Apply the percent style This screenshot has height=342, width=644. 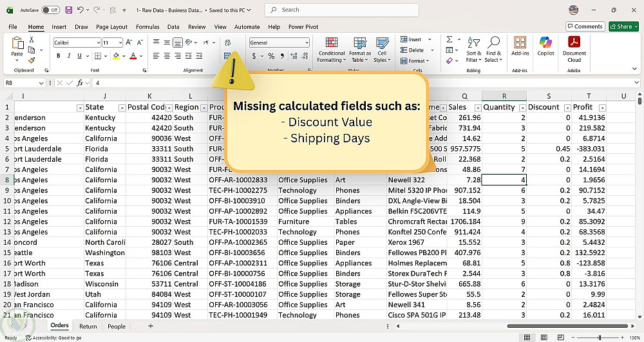pyautogui.click(x=271, y=56)
